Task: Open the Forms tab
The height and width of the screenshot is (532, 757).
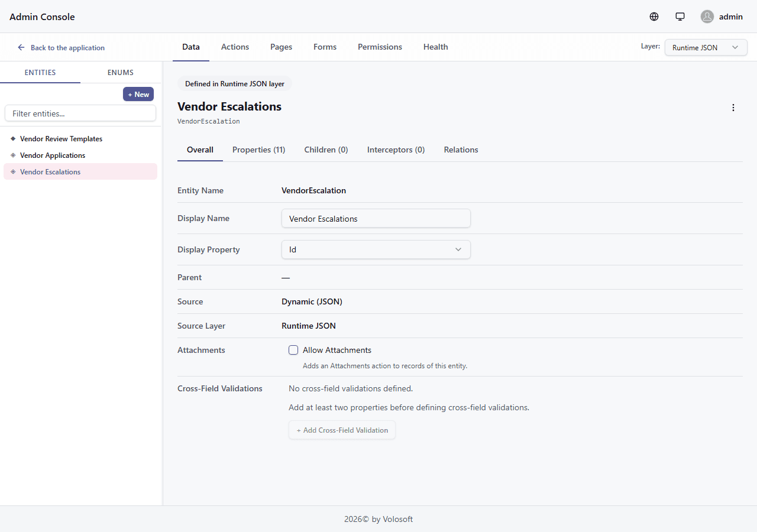Action: coord(325,47)
